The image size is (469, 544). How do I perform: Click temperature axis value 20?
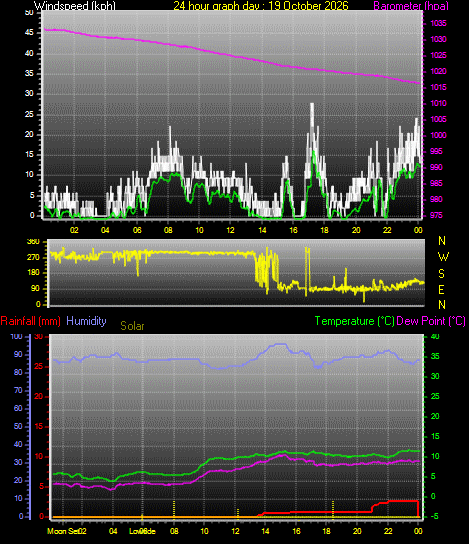(435, 416)
